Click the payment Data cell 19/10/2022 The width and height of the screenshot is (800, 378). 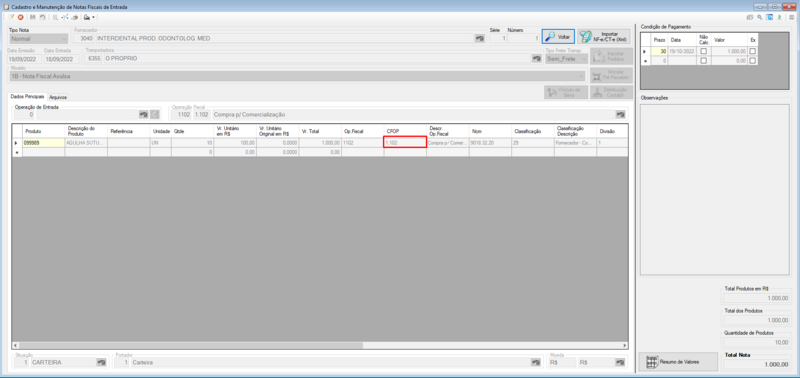(x=683, y=52)
